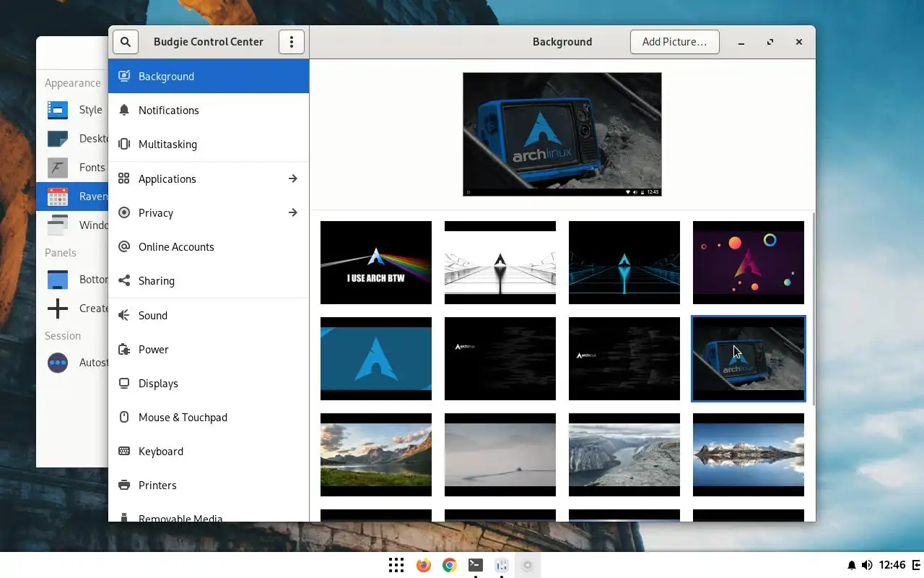This screenshot has width=924, height=578.
Task: Launch Firefox from the taskbar
Action: tap(424, 565)
